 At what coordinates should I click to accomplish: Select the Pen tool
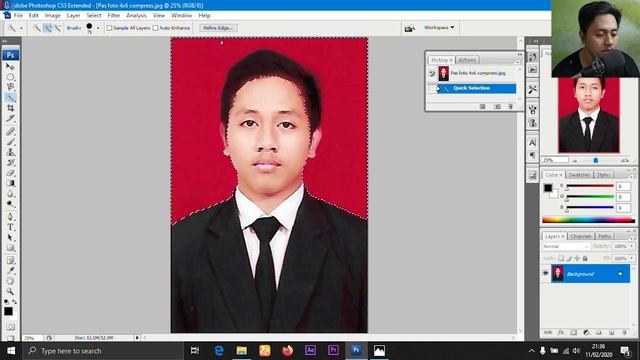10,217
